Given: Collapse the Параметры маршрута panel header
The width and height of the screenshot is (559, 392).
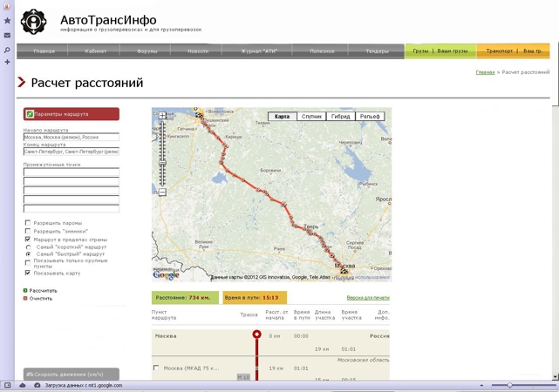Looking at the screenshot, I should (x=72, y=114).
